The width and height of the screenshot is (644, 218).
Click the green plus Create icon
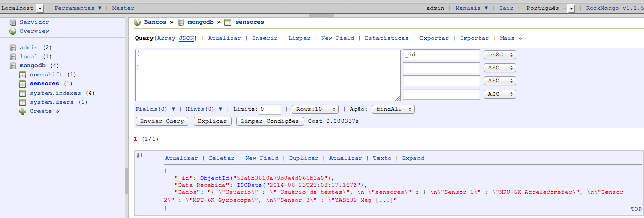click(22, 111)
